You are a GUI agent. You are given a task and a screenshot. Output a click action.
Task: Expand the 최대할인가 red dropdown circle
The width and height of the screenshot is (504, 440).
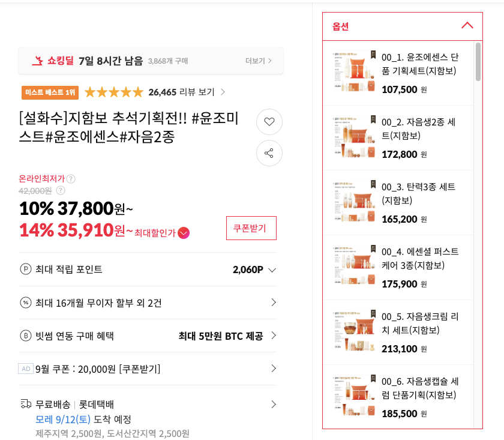(x=184, y=233)
